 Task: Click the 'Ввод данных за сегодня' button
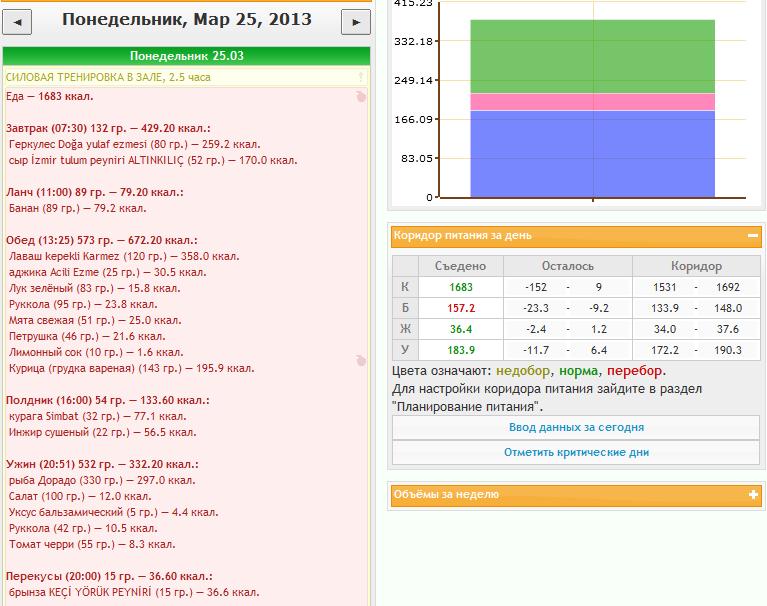tap(576, 427)
